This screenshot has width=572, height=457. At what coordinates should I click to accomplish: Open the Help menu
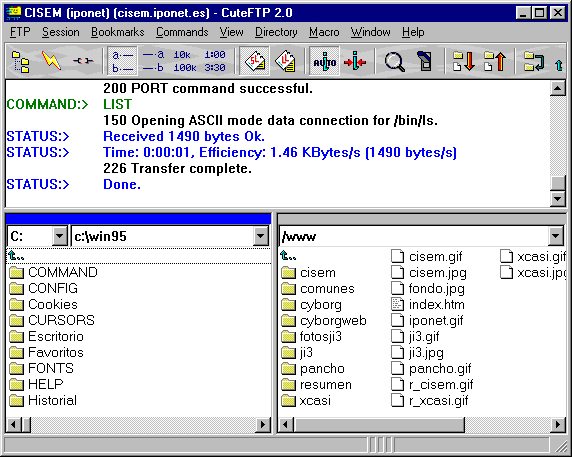[x=413, y=32]
